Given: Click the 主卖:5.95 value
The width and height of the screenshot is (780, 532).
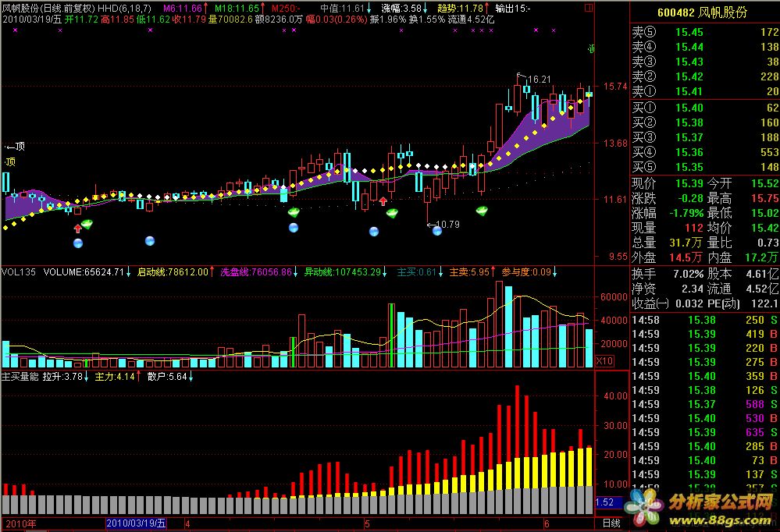Looking at the screenshot, I should (472, 272).
